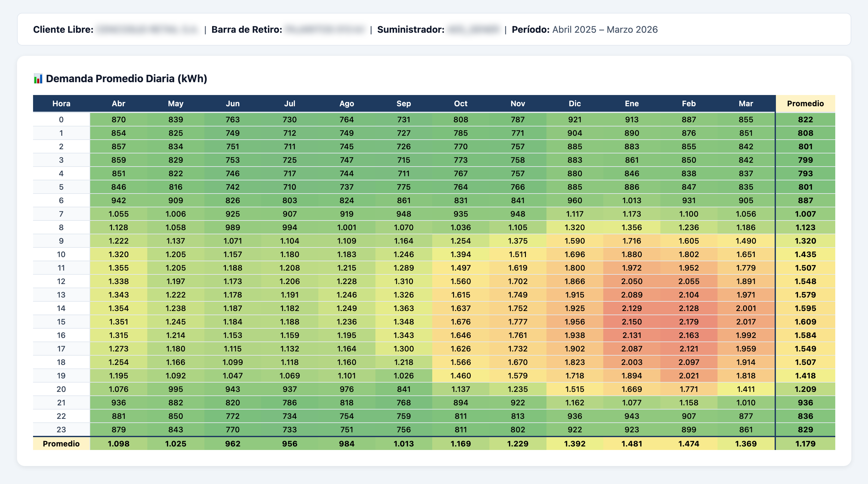This screenshot has width=868, height=484.
Task: Click the 'Suministrador:' label
Action: click(410, 29)
